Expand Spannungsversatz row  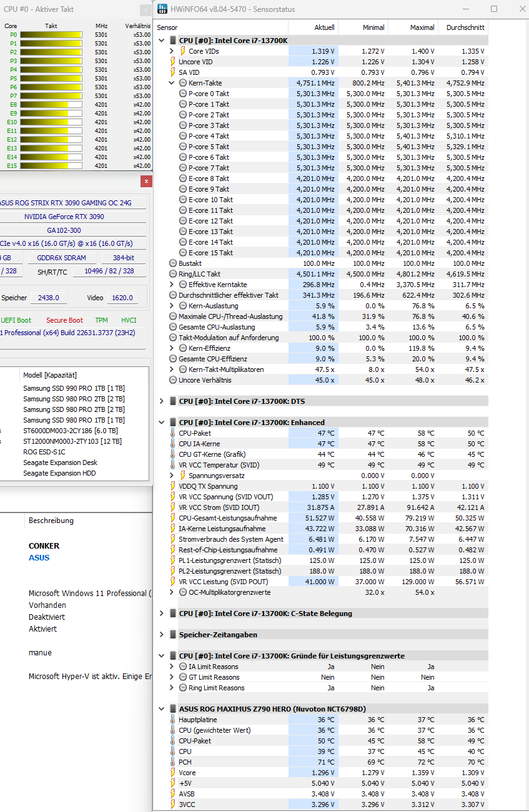[x=172, y=476]
